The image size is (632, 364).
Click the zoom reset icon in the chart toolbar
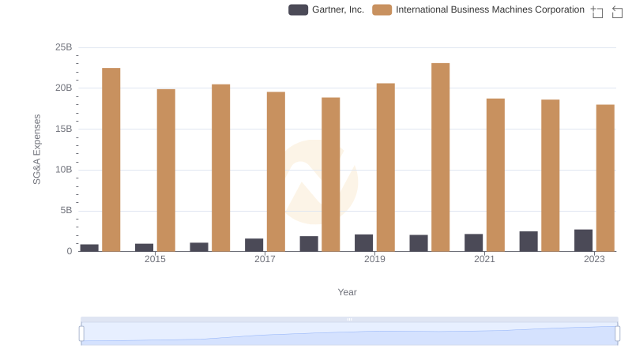click(617, 12)
